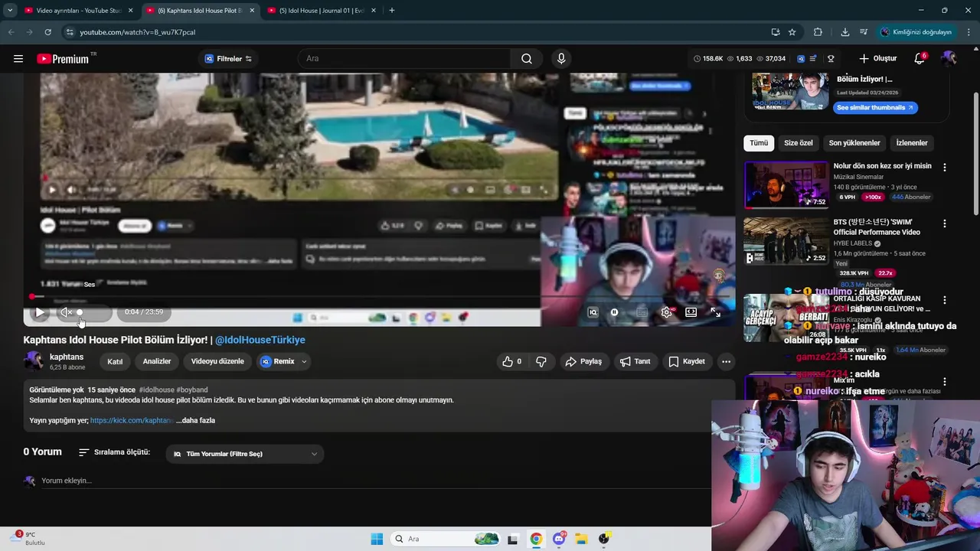Open the YouTube hamburger guide menu
980x551 pixels.
click(18, 58)
